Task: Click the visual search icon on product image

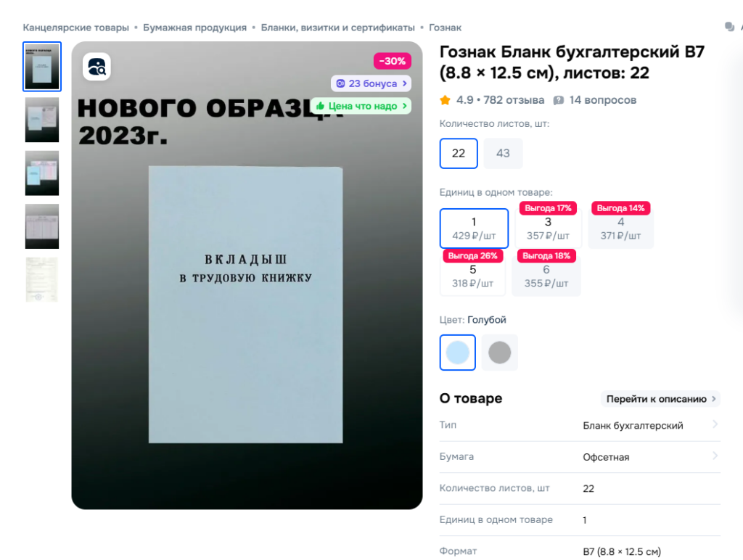Action: click(97, 66)
